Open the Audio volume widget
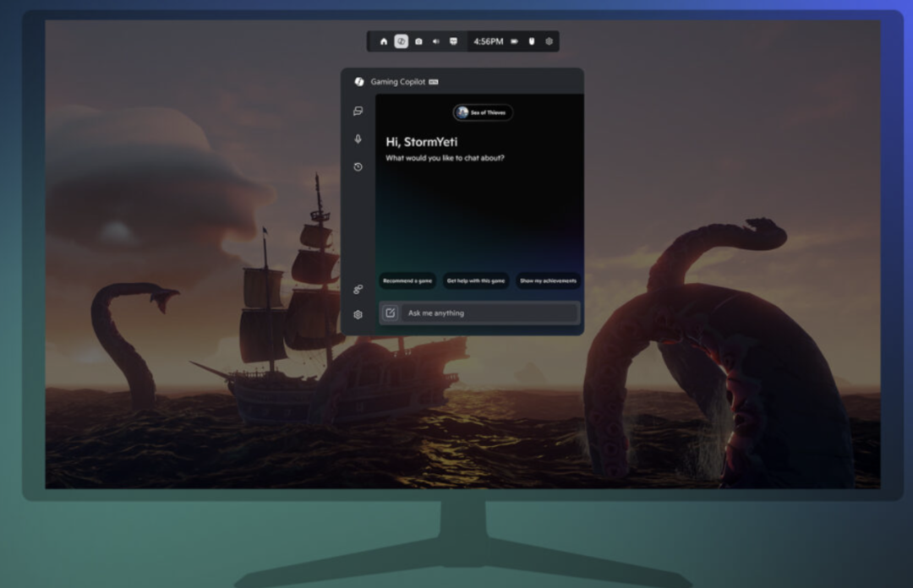 pos(436,41)
